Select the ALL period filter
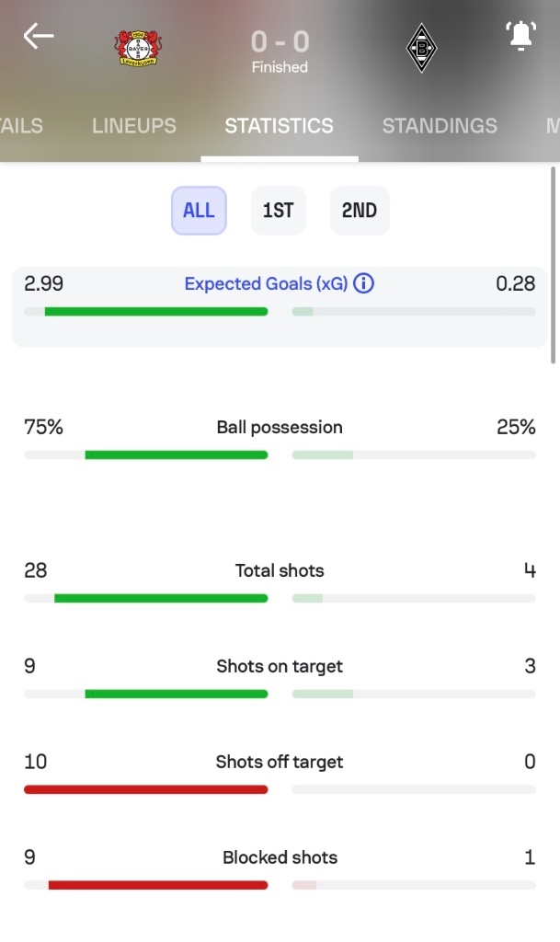Viewport: 560px width, 942px height. click(x=199, y=211)
